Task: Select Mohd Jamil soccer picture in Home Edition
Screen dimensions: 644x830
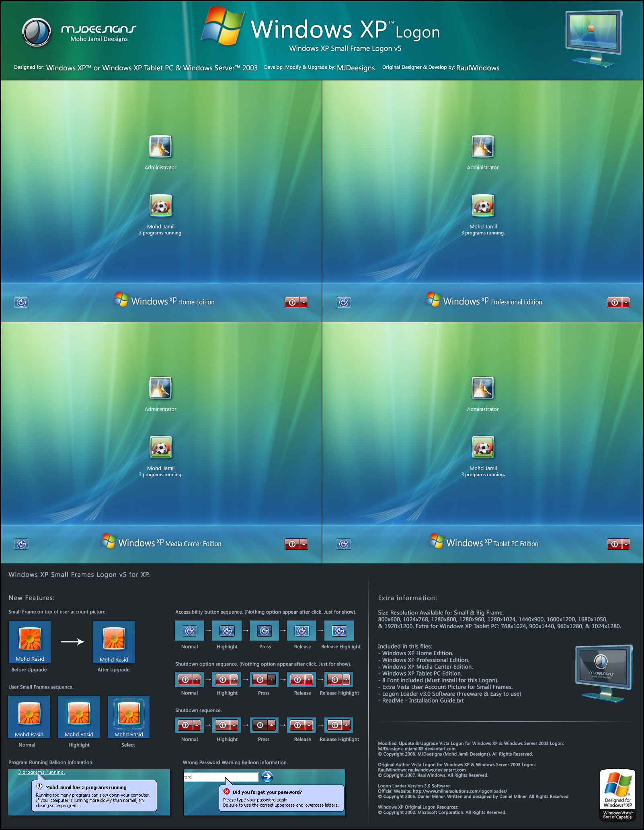Action: [160, 205]
